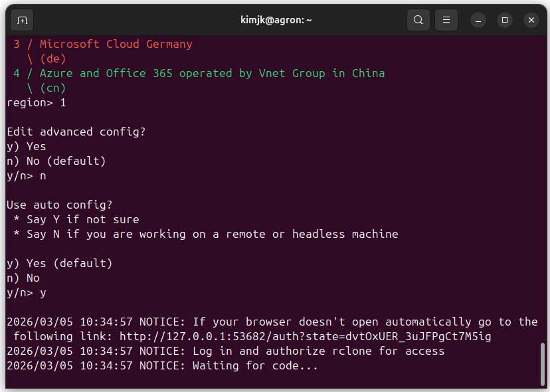
Task: Open the hamburger menu
Action: 446,20
